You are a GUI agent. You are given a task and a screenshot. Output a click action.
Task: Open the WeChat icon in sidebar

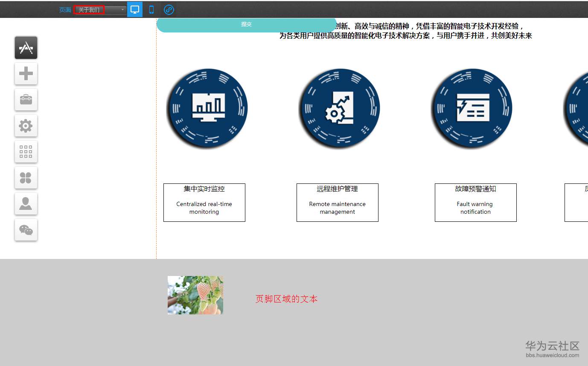pos(26,230)
